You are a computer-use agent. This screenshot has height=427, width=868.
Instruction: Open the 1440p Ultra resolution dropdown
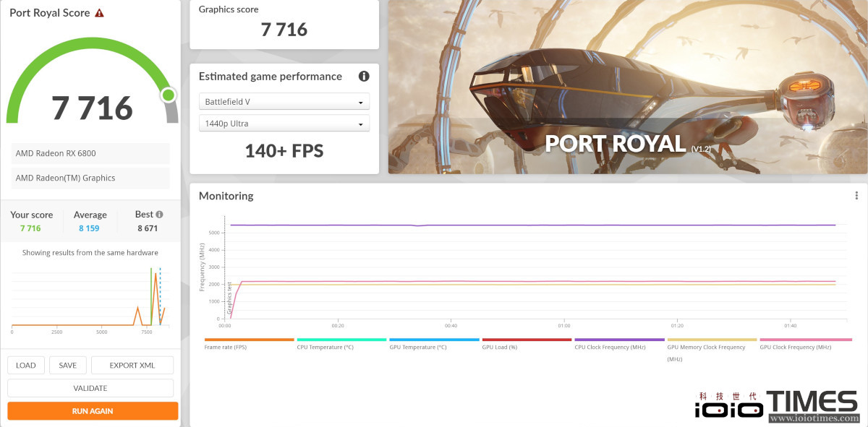coord(284,124)
